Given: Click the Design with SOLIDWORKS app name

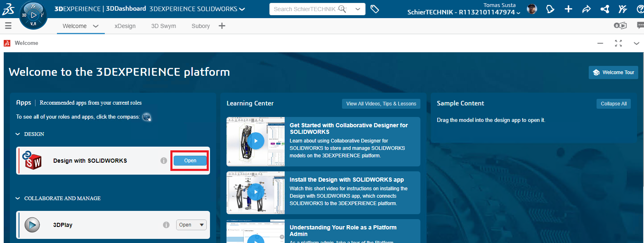Looking at the screenshot, I should pos(90,161).
